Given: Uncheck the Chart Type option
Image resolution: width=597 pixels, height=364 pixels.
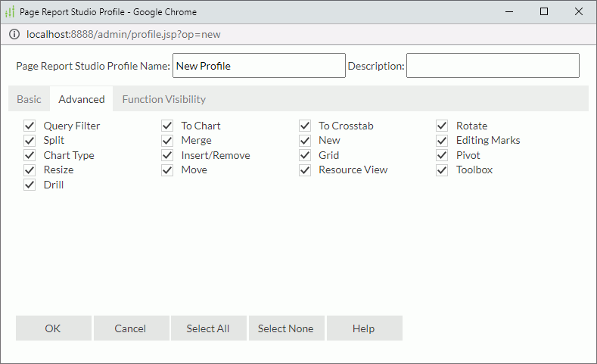Looking at the screenshot, I should click(30, 155).
